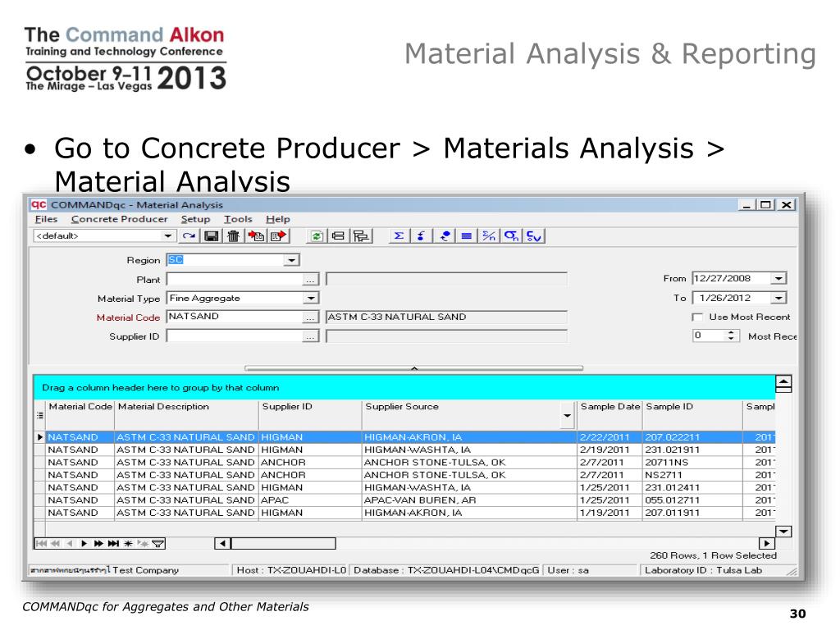Click the three horizontal lines toolbar icon
The width and height of the screenshot is (840, 630).
pos(466,235)
